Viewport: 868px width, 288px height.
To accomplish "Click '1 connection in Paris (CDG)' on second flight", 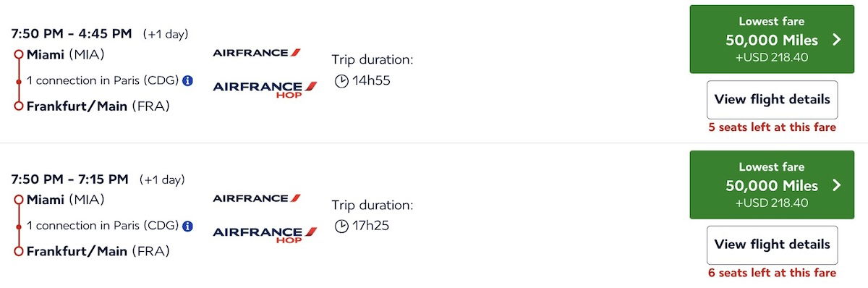I will tap(103, 226).
